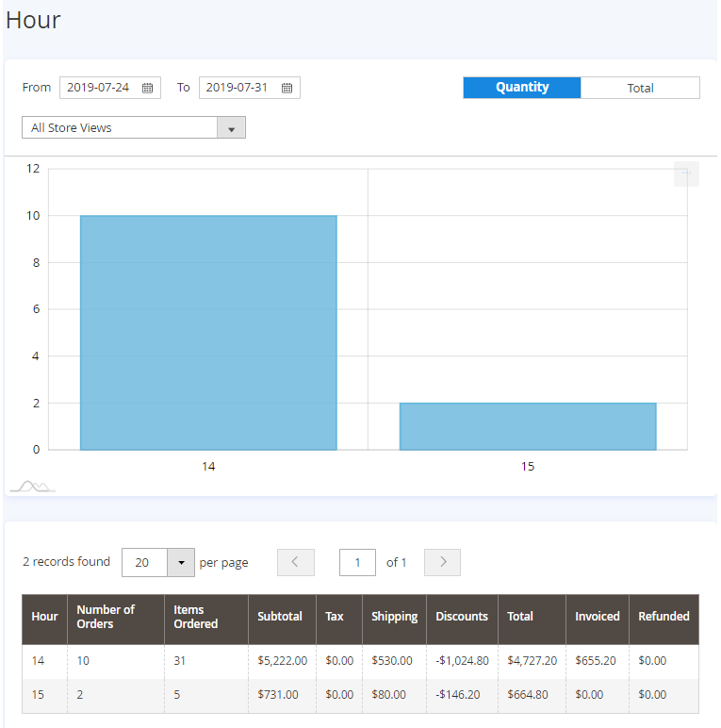Click the Subtotal column header
This screenshot has width=721, height=728.
pos(280,617)
